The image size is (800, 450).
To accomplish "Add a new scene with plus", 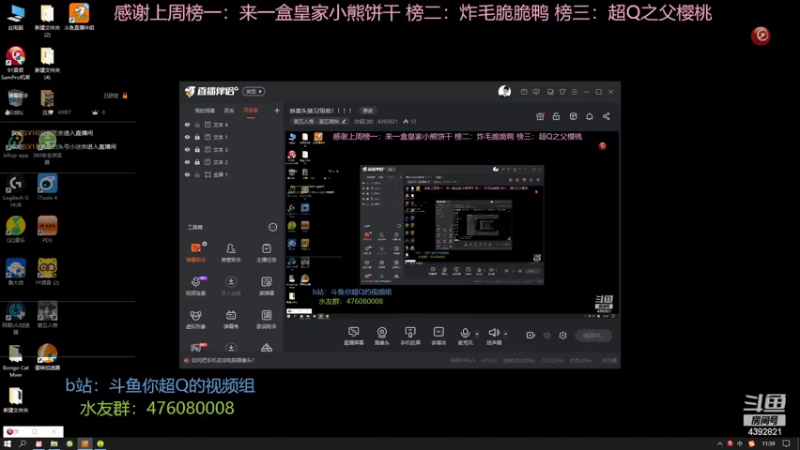I will [277, 110].
